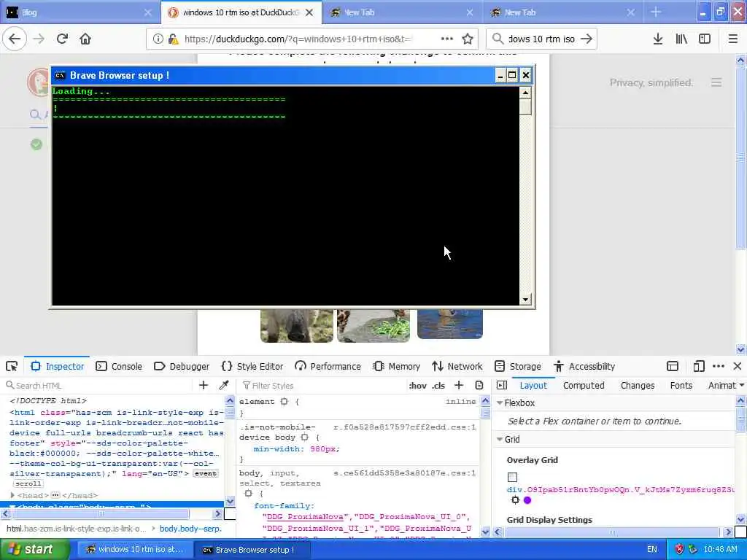Open Accessibility devtools tab
Viewport: 747px width, 560px height.
click(584, 366)
